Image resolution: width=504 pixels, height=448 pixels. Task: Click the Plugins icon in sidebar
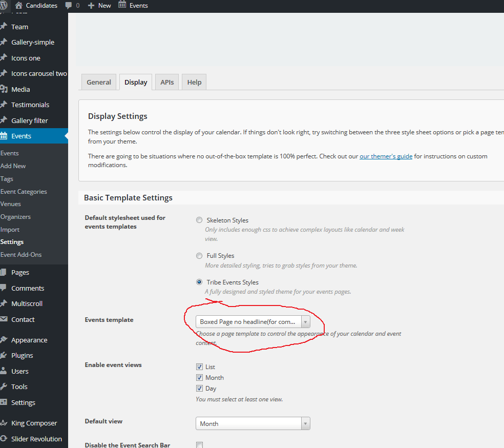click(4, 355)
